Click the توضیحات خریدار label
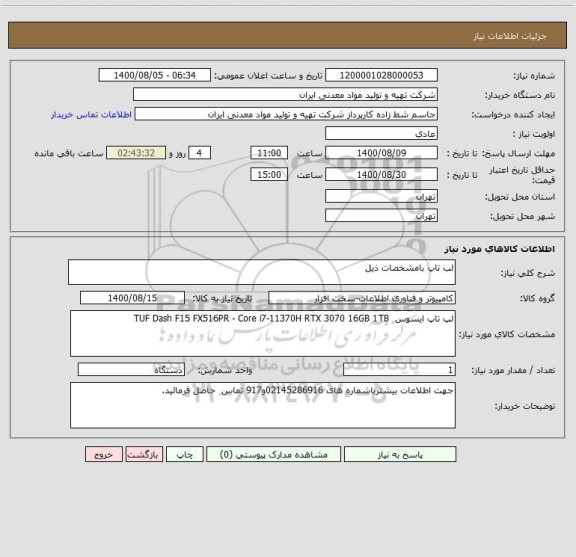This screenshot has width=576, height=557. point(525,406)
